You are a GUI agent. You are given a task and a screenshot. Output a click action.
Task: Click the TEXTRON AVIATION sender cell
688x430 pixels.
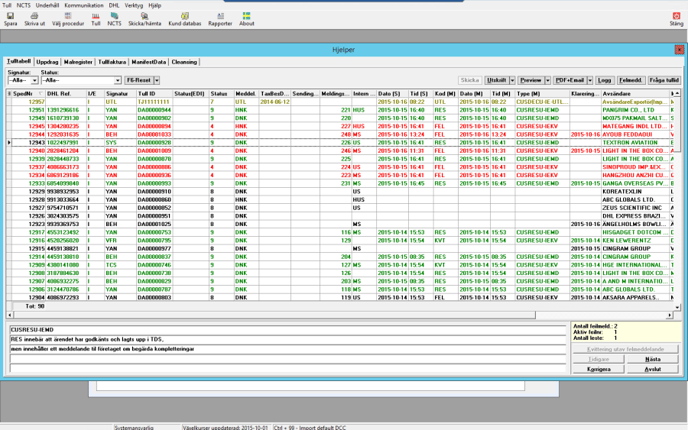click(635, 143)
